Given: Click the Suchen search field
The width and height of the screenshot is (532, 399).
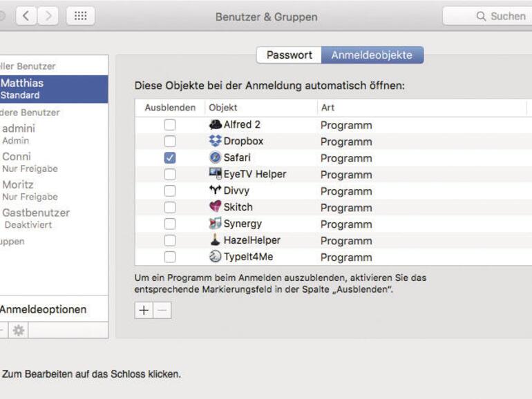Looking at the screenshot, I should pos(488,16).
